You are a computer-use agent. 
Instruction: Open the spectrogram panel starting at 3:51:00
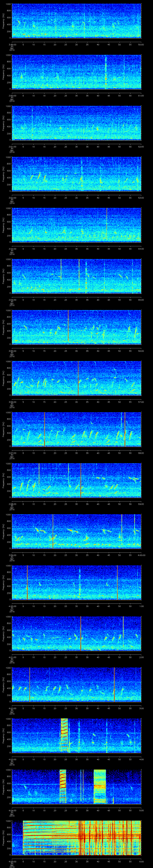pyautogui.click(x=76, y=123)
